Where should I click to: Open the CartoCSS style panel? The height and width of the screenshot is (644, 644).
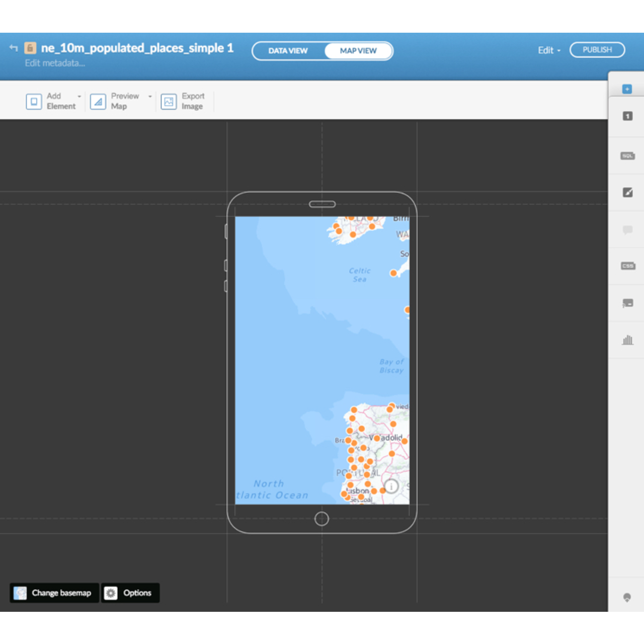(627, 266)
